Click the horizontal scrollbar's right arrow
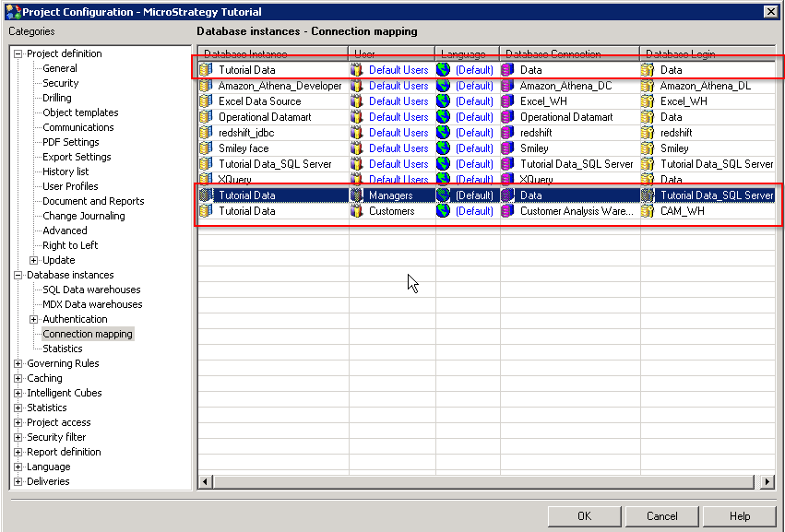This screenshot has width=785, height=532. (x=767, y=481)
